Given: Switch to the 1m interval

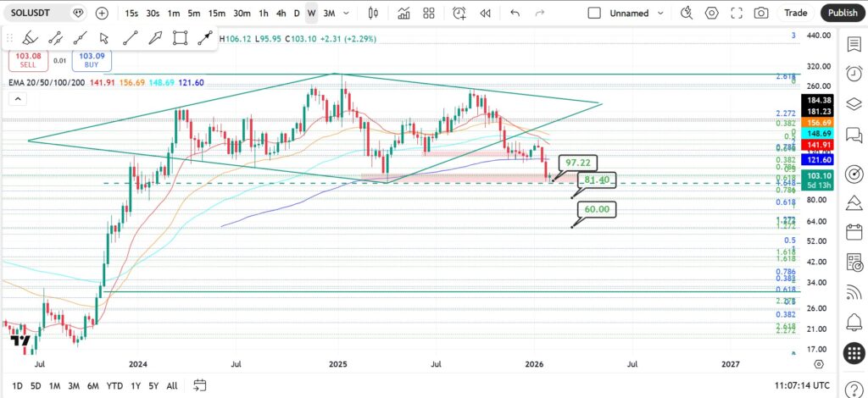Looking at the screenshot, I should tap(173, 14).
